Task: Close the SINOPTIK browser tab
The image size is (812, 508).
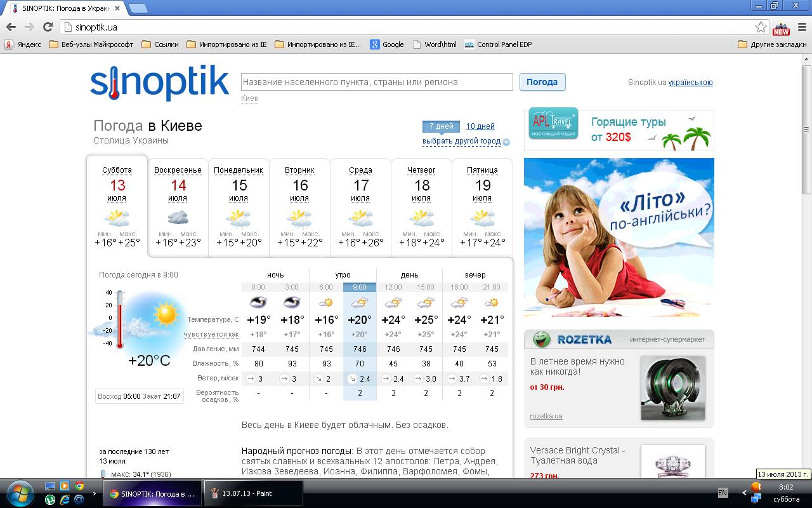Action: coord(119,8)
